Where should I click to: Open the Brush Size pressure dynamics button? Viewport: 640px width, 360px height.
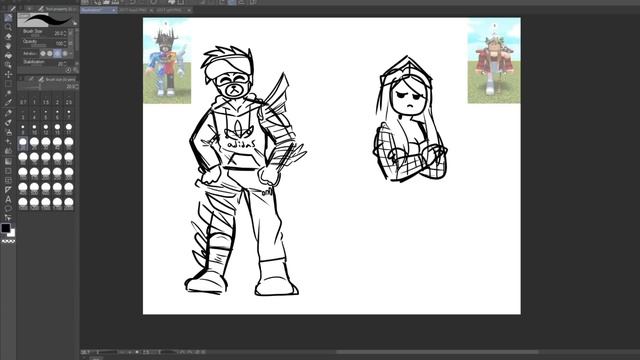71,33
